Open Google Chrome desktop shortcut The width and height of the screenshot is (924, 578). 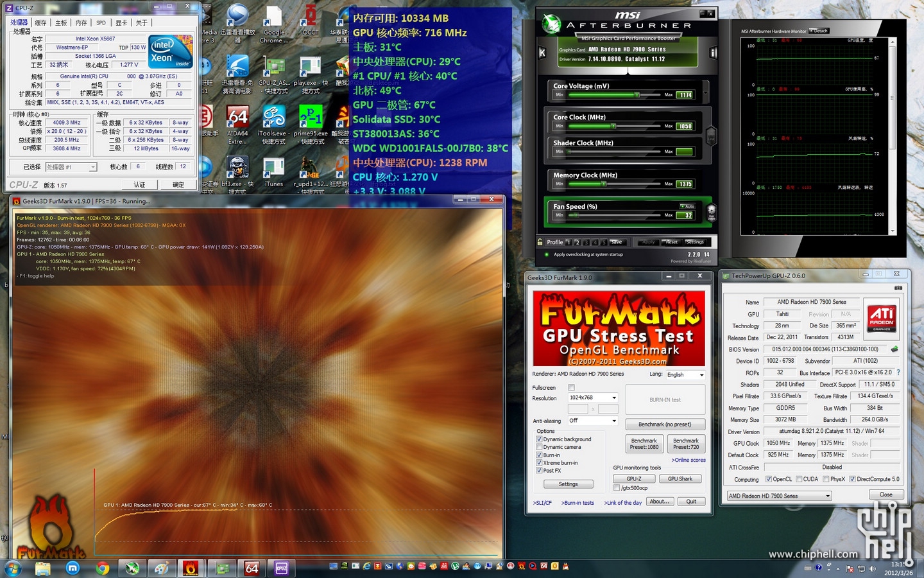tap(274, 24)
